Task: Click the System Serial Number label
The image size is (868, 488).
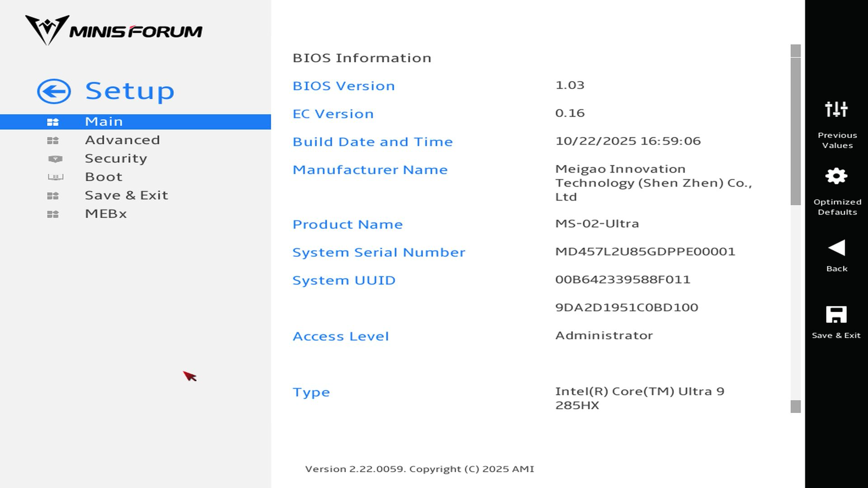Action: [x=378, y=252]
